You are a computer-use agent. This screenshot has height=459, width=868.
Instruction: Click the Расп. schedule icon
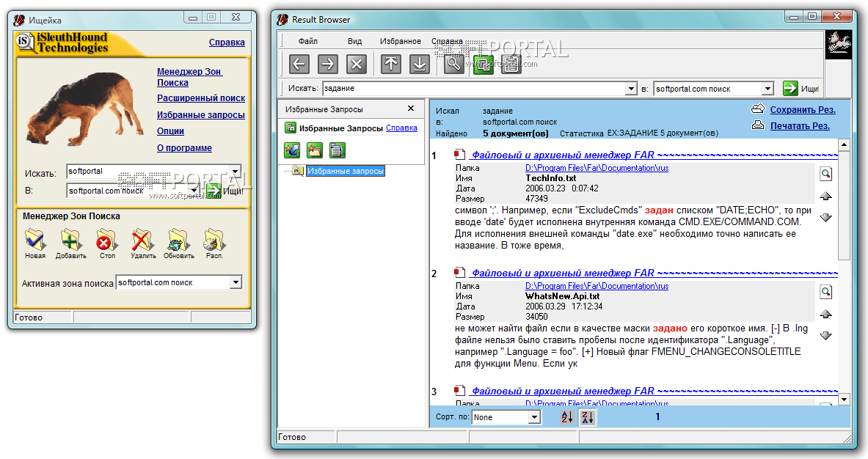(214, 240)
